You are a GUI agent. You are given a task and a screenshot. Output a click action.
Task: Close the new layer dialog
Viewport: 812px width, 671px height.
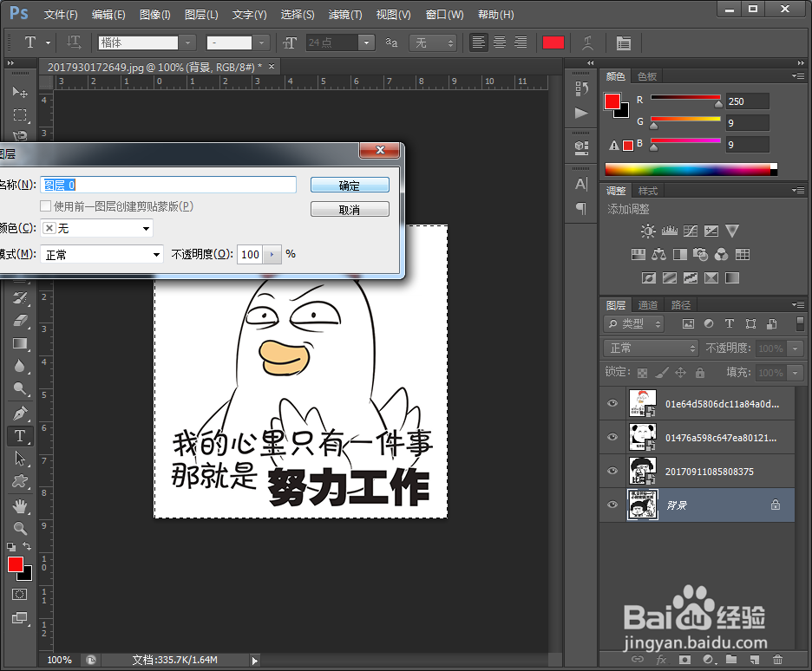380,150
